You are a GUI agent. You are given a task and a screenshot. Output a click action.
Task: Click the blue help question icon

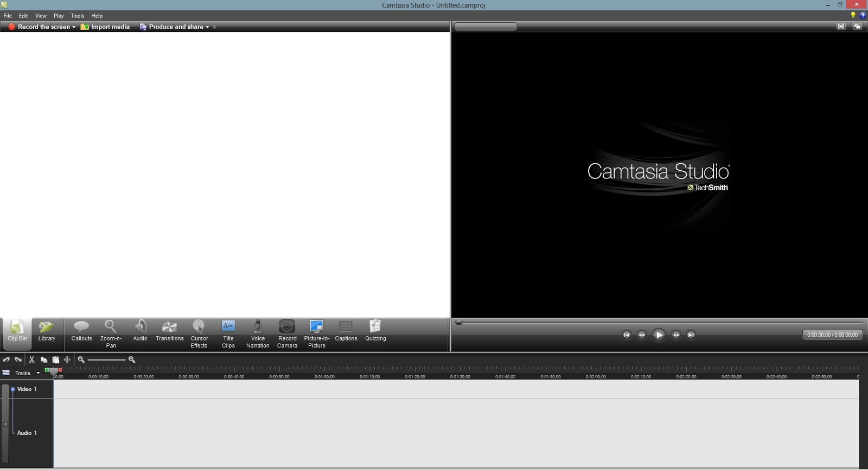pos(863,15)
